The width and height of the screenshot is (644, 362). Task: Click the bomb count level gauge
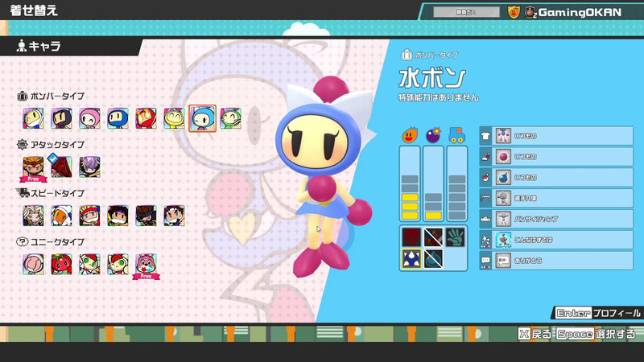click(x=433, y=184)
